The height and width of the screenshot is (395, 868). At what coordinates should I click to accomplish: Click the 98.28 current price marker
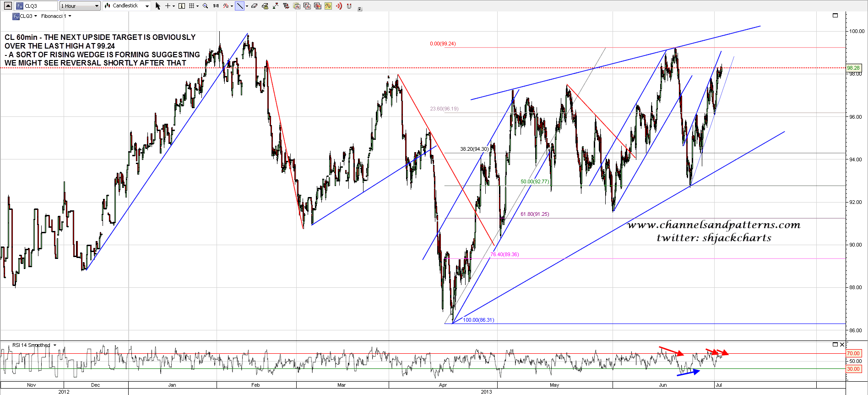click(853, 68)
